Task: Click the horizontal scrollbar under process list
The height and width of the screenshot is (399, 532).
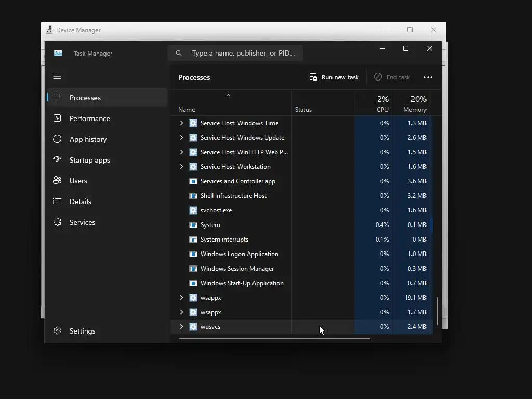Action: tap(274, 338)
